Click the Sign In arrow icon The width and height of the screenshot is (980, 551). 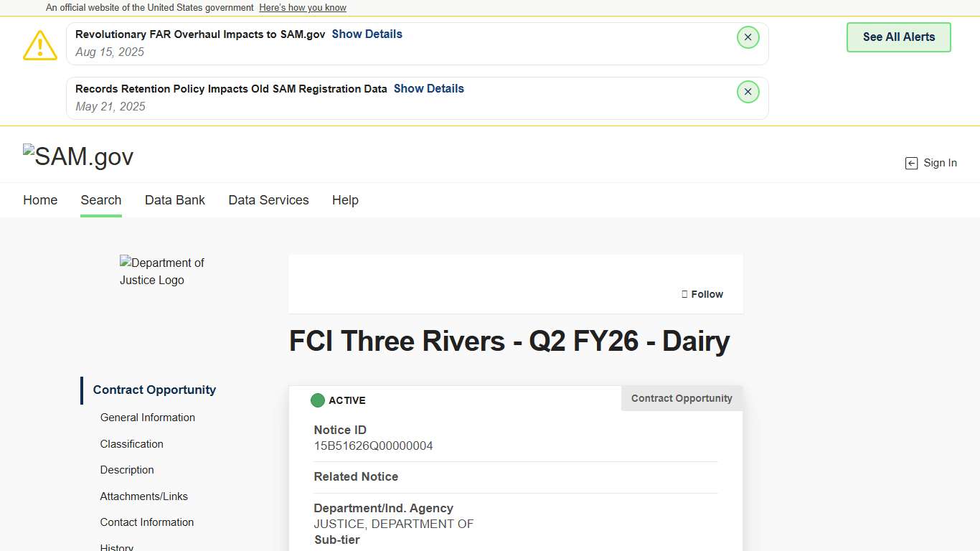pyautogui.click(x=911, y=164)
